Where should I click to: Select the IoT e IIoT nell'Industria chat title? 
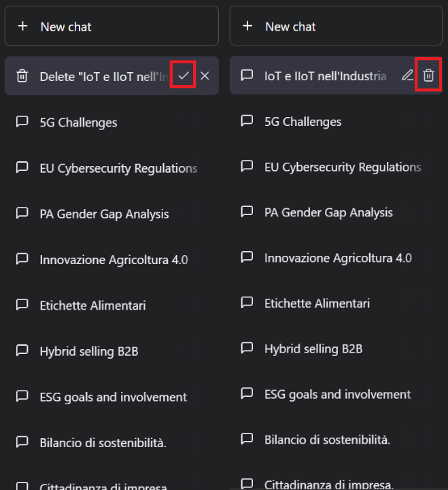click(325, 76)
